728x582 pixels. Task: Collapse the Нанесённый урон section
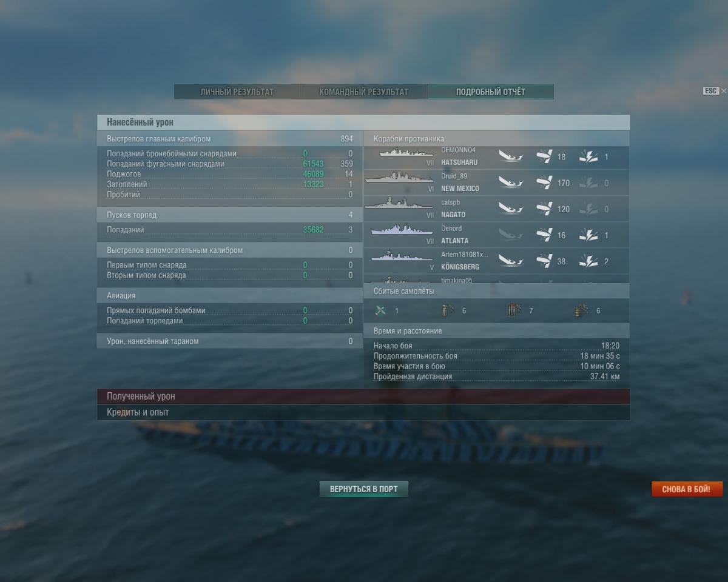tap(363, 122)
